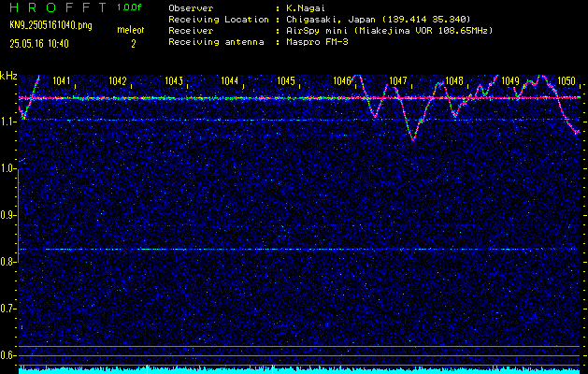
Task: Click the Receiving Location label
Action: point(219,20)
